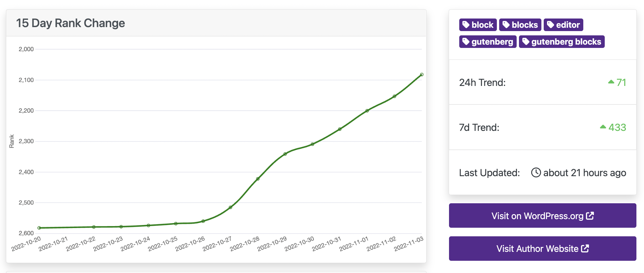Click the 15 Day Rank Change heading
Viewport: 644px width, 273px height.
point(70,23)
